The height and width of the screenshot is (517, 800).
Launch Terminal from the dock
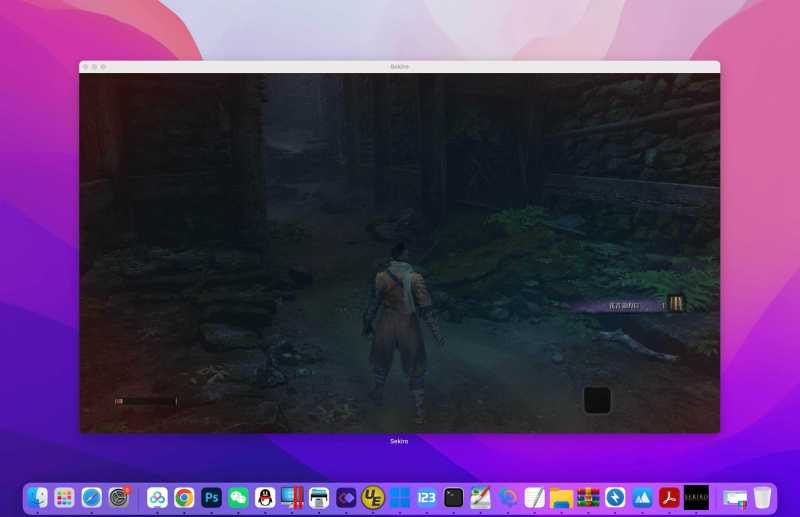(453, 498)
